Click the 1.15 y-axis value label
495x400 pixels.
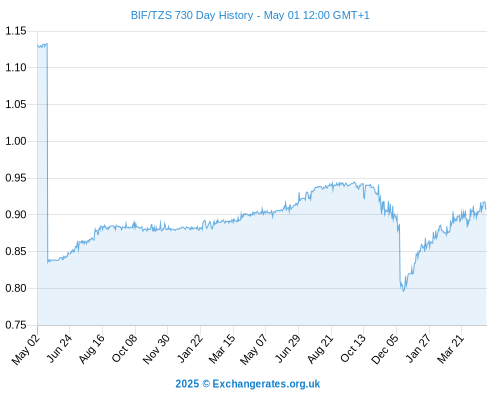coord(16,31)
